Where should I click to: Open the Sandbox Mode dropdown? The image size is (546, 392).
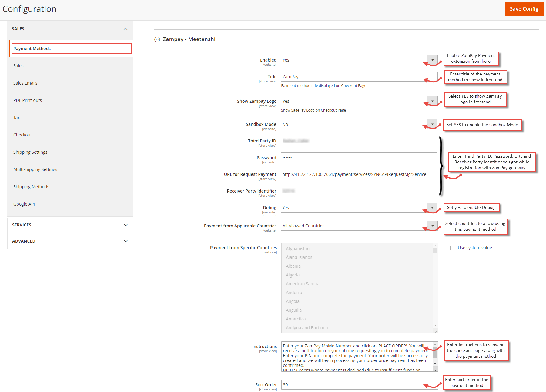pos(359,124)
